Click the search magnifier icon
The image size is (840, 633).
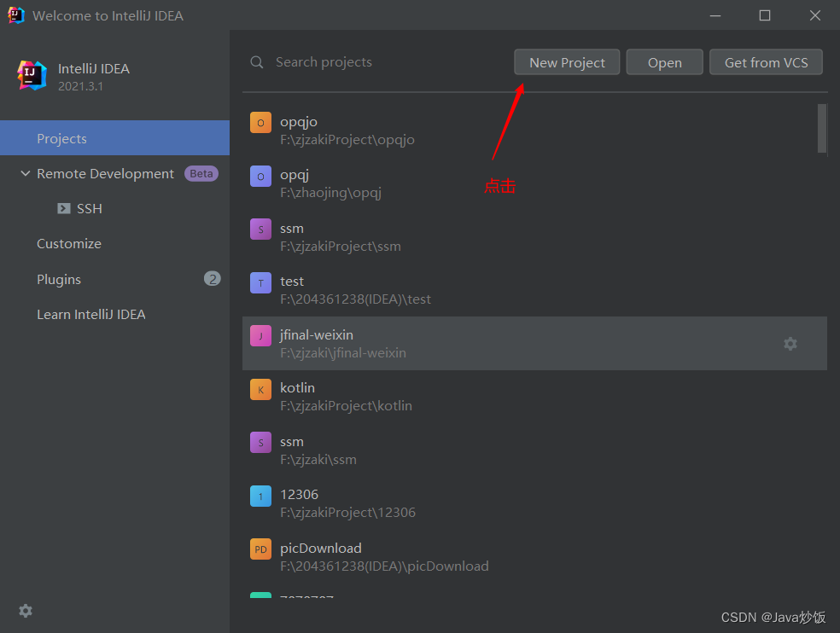point(257,62)
